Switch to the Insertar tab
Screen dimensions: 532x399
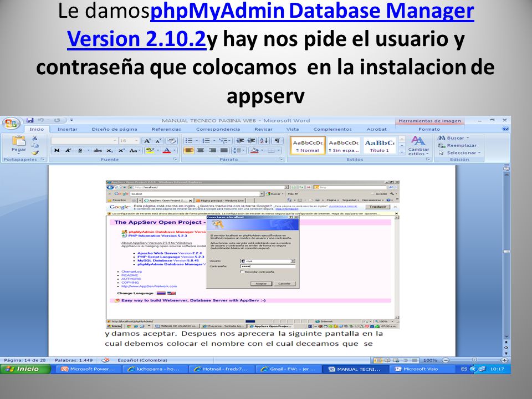tap(67, 129)
